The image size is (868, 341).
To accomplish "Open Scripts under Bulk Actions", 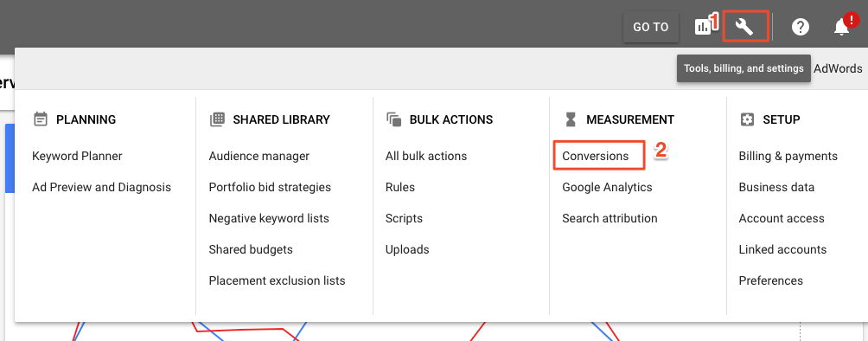I will (x=404, y=218).
